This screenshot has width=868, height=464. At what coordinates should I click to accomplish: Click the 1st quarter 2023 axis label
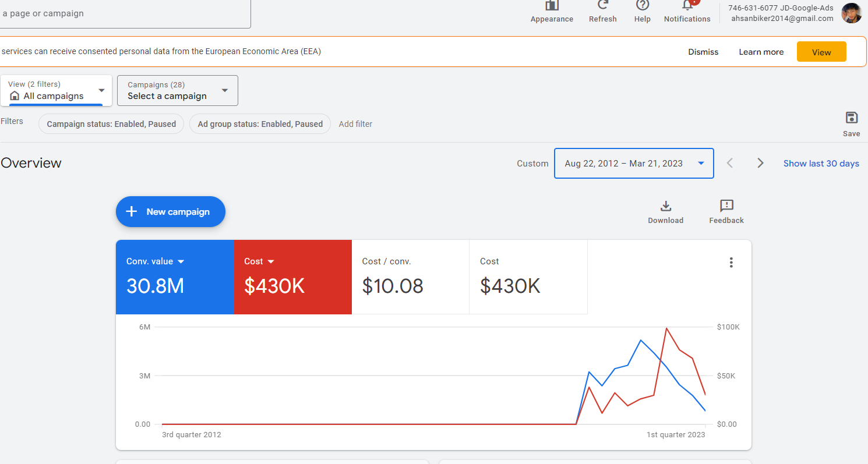pyautogui.click(x=676, y=435)
